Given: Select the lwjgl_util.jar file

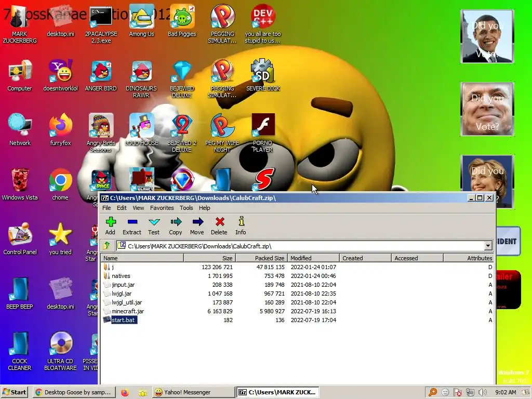Looking at the screenshot, I should point(297,302).
